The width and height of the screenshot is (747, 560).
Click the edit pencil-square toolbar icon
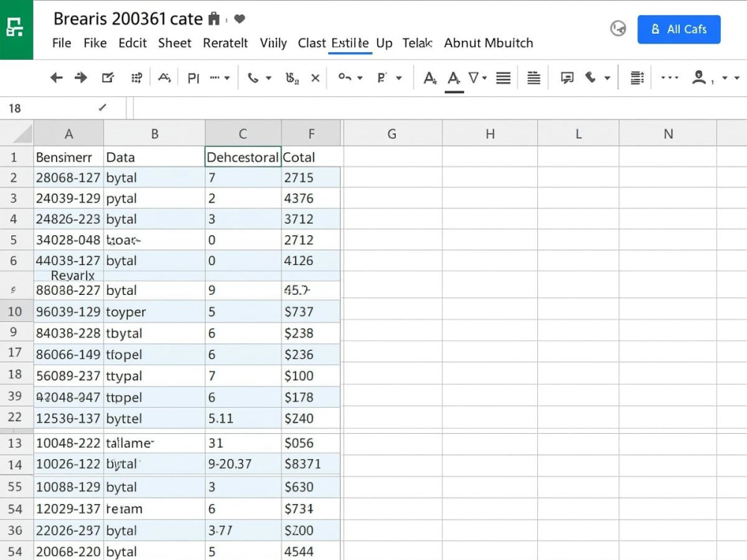click(108, 78)
